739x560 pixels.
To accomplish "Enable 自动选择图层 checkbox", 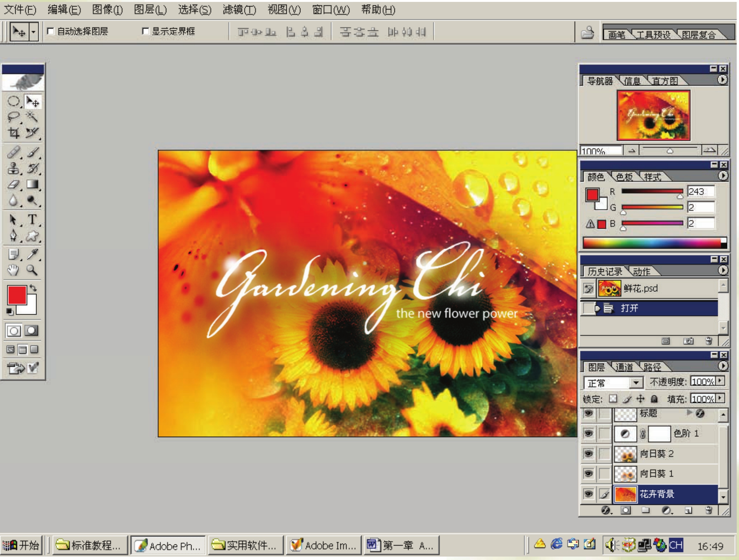I will [51, 31].
